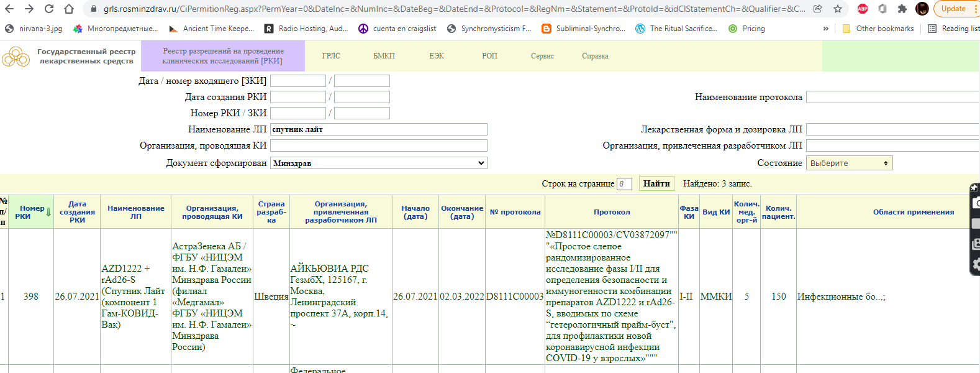Sort by № протокола column
Image resolution: width=980 pixels, height=373 pixels.
515,212
